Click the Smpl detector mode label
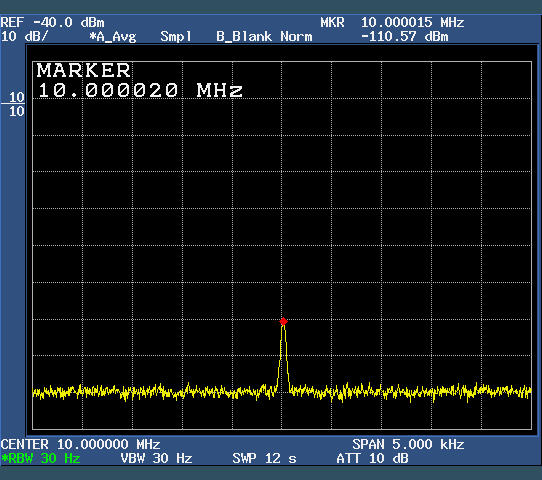The image size is (542, 480). 176,37
